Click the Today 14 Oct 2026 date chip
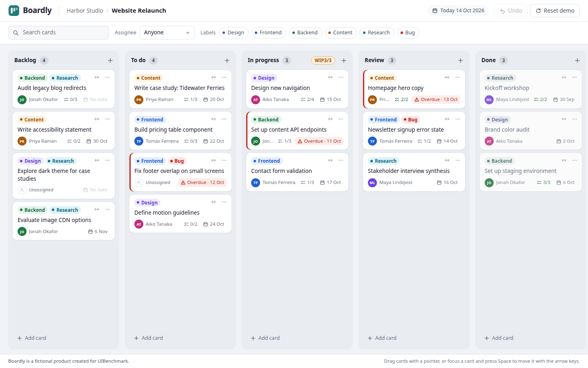Screen dimensions: 588x368 459,11
